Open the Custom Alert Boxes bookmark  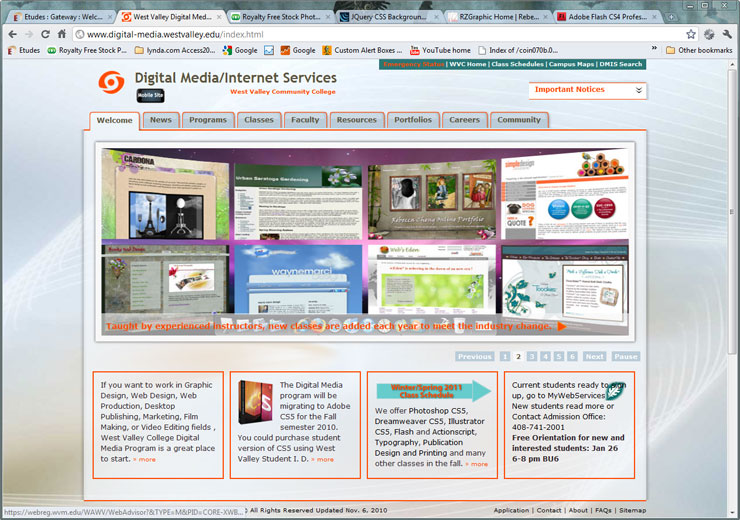click(362, 50)
